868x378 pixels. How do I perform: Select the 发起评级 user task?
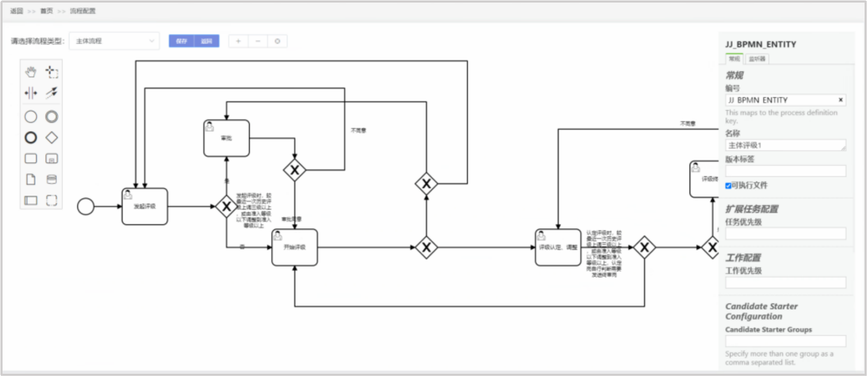click(x=145, y=207)
